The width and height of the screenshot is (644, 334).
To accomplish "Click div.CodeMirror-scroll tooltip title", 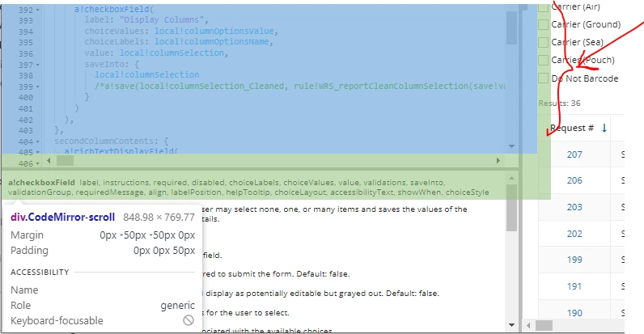I will click(63, 217).
